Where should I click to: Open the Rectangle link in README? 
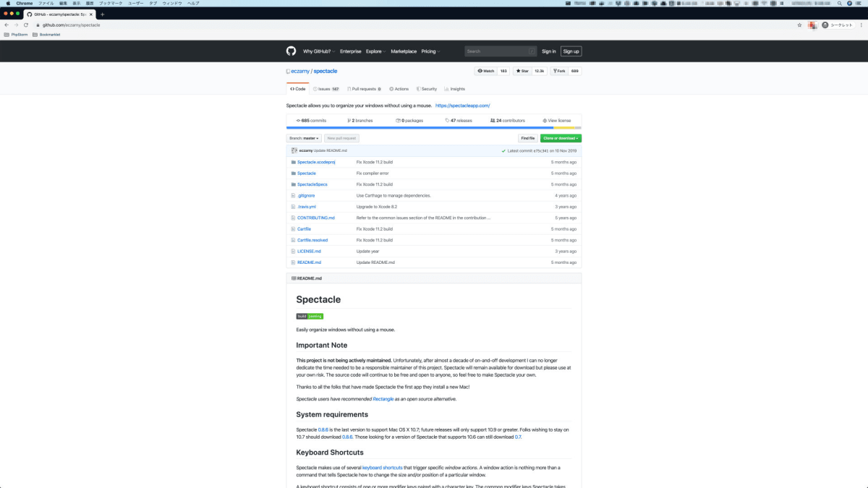coord(383,399)
